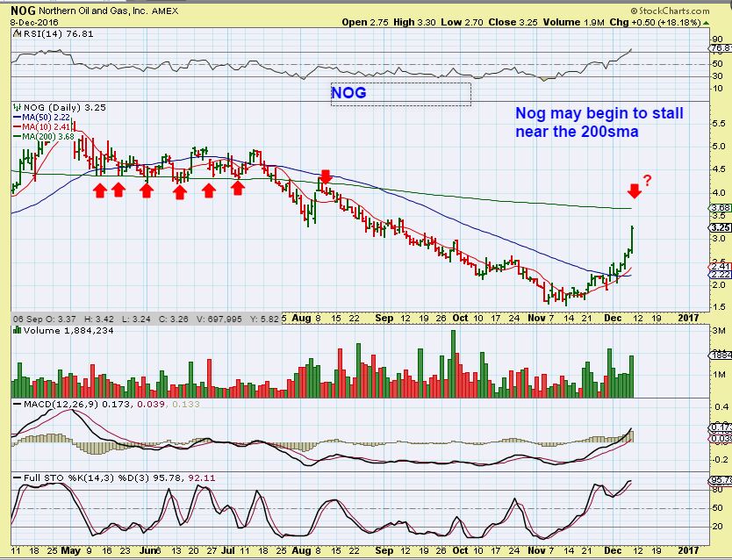Screen dimensions: 732x560
Task: Click the High 3.30 value in the header
Action: pos(414,23)
